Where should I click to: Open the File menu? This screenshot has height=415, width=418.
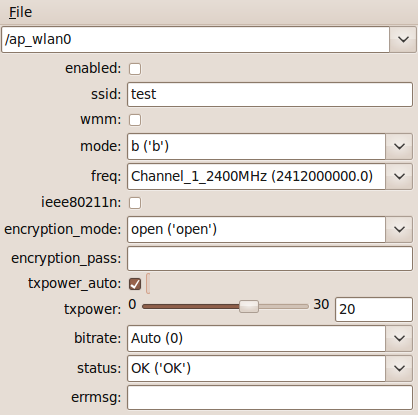(20, 13)
